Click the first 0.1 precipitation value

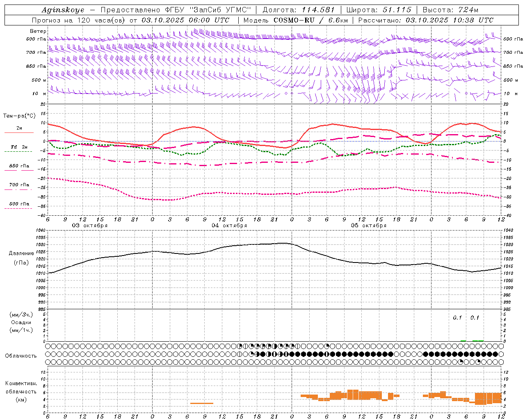(x=457, y=318)
